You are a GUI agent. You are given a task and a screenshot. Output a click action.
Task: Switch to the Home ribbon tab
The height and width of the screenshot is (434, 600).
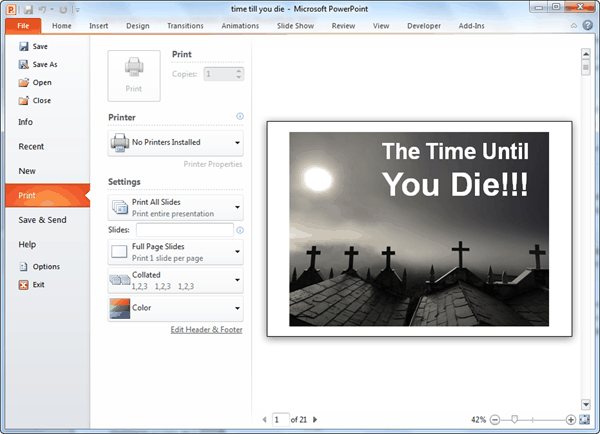[x=62, y=26]
